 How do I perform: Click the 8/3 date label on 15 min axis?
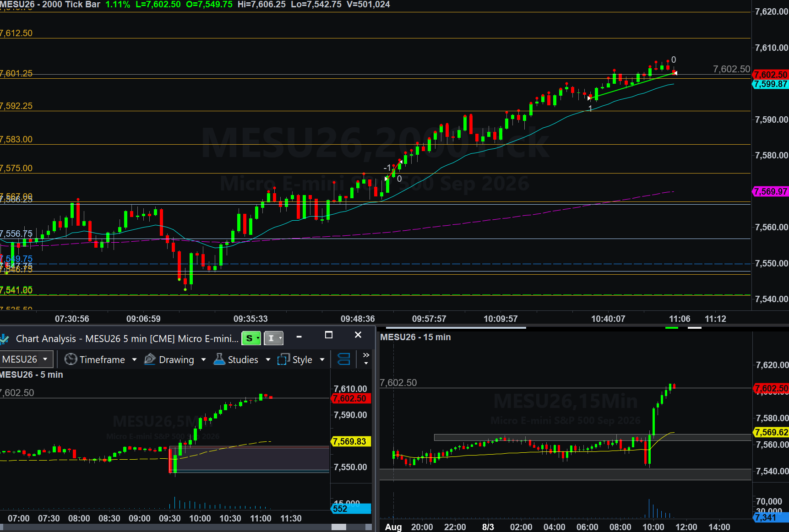(x=488, y=527)
